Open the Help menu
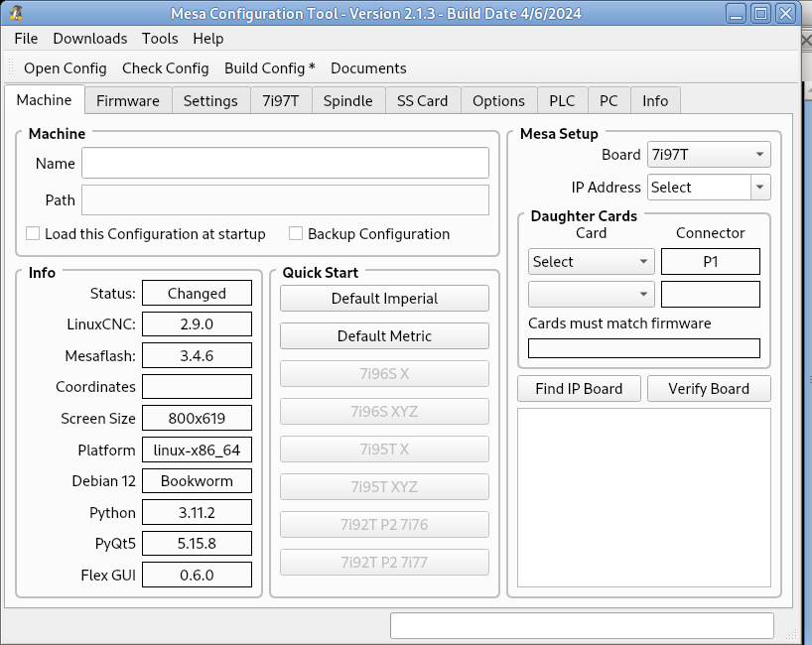Screen dimensions: 812x645 point(208,39)
